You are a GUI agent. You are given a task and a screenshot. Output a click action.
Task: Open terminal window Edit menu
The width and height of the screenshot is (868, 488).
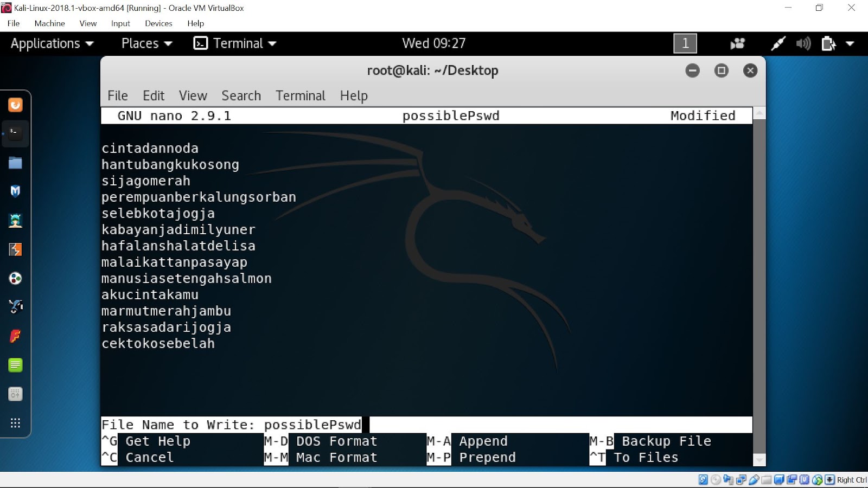pos(154,96)
